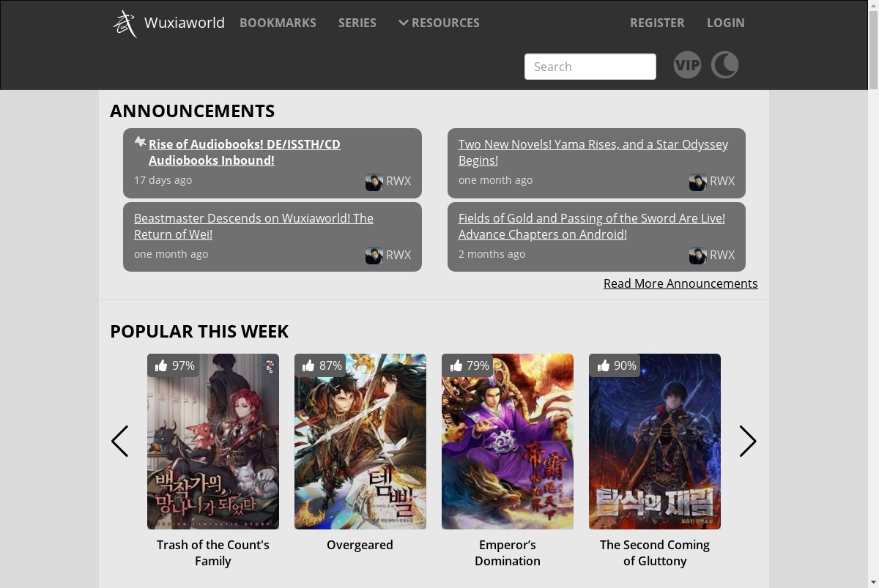
Task: Click the 90% thumbs-up rating badge
Action: tap(615, 365)
